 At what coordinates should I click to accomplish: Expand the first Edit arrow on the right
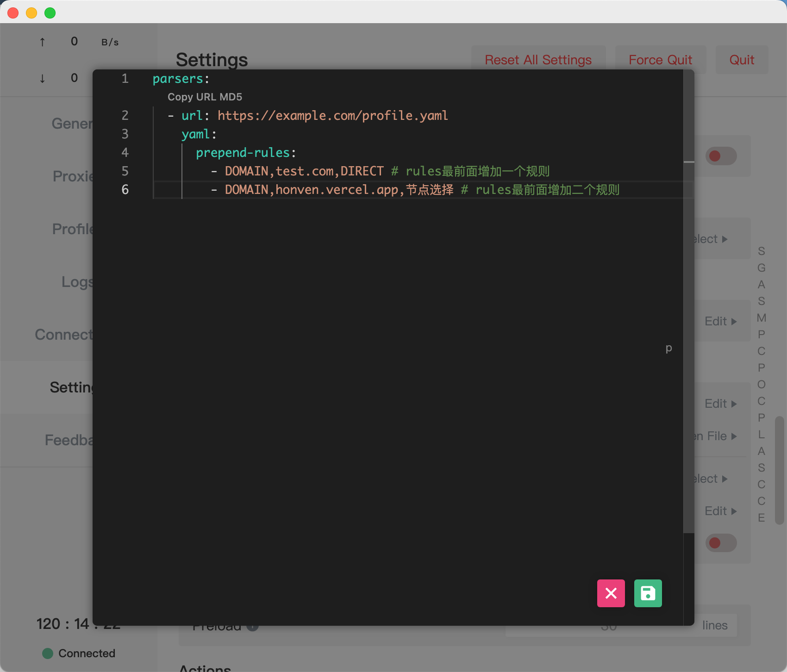coord(720,321)
